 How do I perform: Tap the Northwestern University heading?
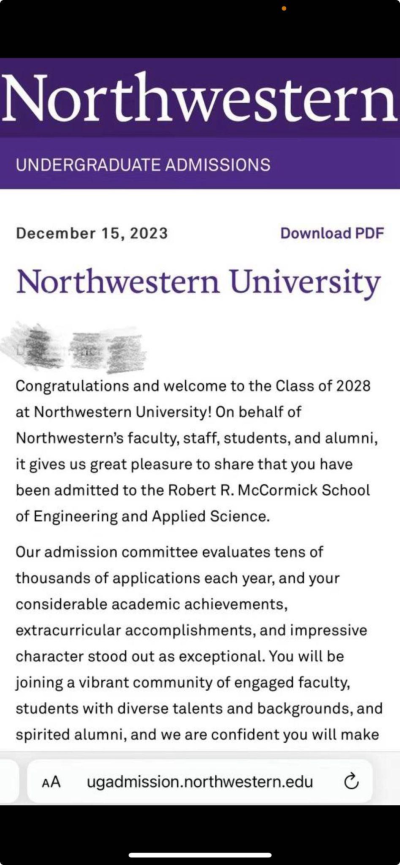tap(198, 282)
